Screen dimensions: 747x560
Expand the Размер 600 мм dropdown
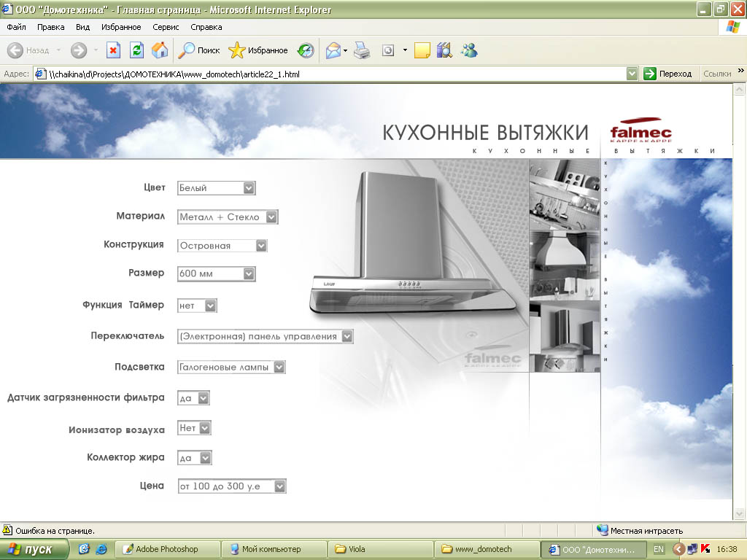249,274
